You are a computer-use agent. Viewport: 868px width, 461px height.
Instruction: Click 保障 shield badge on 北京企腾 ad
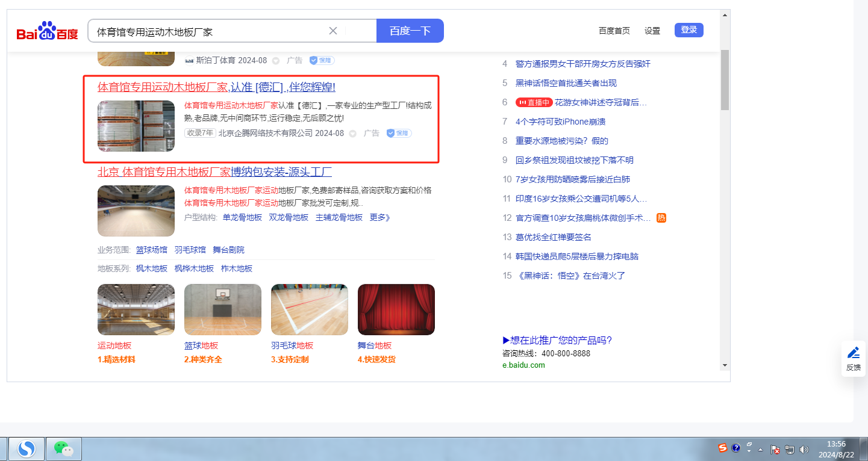pos(399,133)
